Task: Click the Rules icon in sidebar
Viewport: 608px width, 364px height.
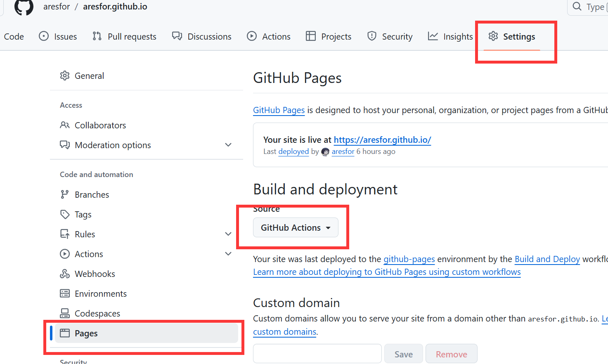Action: [65, 234]
